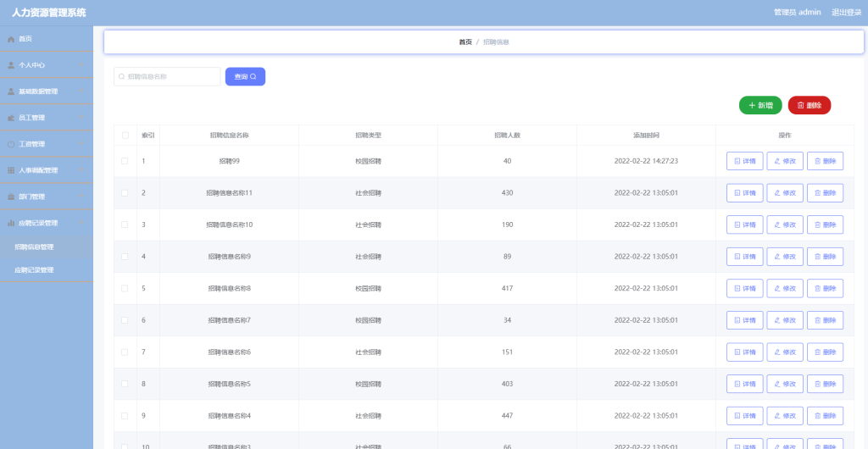Open the 招聘信息管理 submenu item

point(47,247)
